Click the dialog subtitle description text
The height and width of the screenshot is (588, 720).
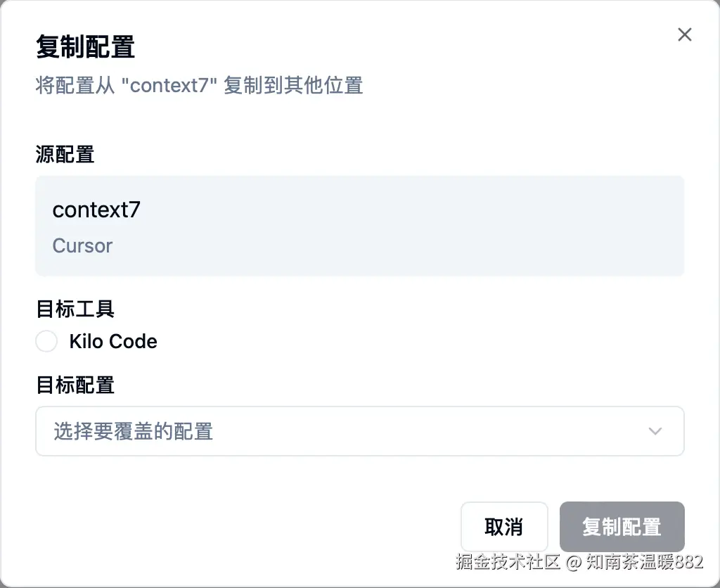point(199,86)
